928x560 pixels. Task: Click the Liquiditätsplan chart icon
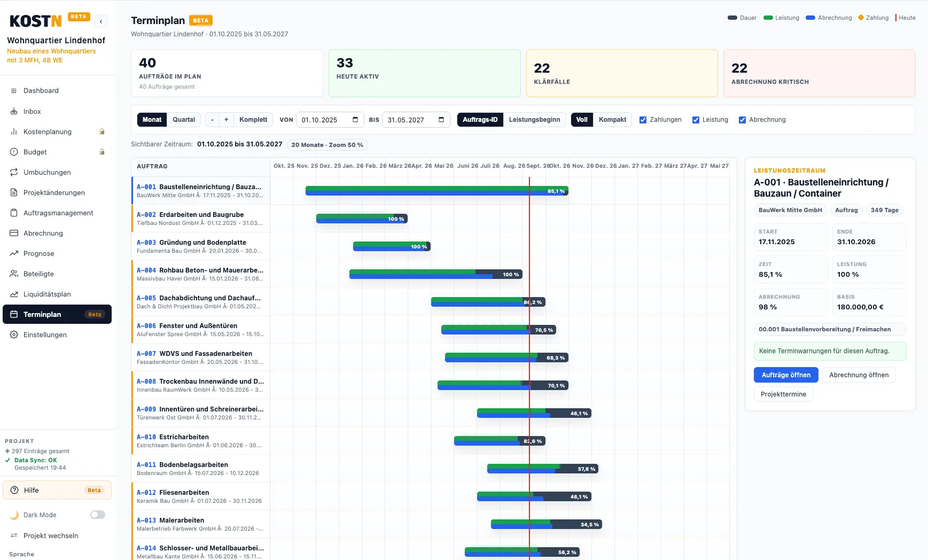point(14,294)
